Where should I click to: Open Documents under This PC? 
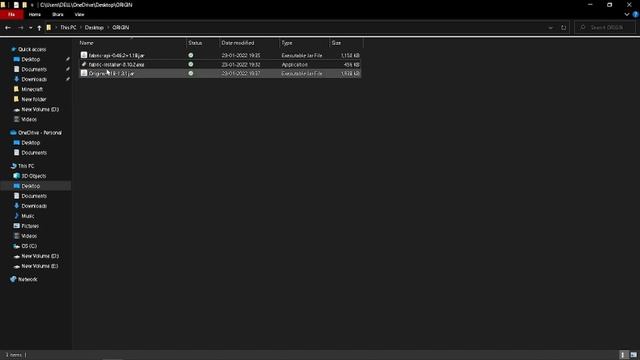click(x=34, y=196)
